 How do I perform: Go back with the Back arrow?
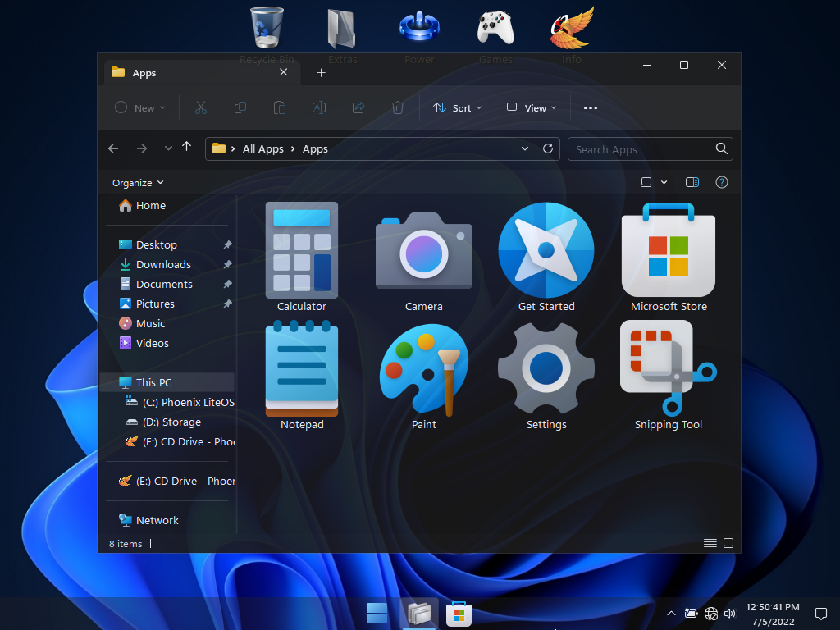coord(113,148)
